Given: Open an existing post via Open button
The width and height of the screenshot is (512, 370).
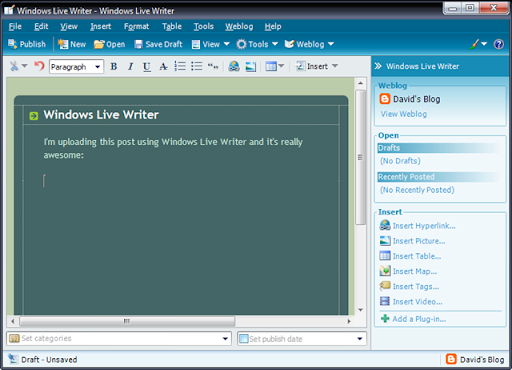Looking at the screenshot, I should (x=109, y=44).
